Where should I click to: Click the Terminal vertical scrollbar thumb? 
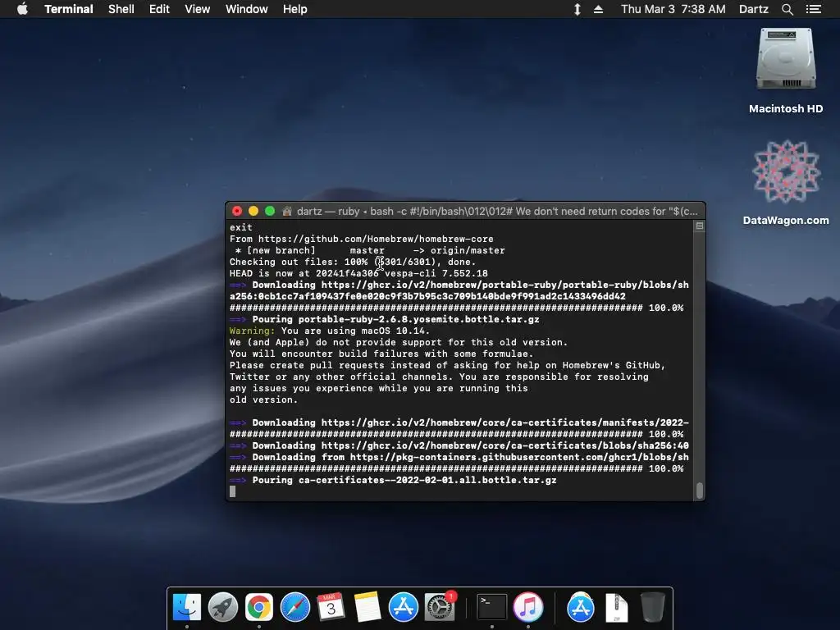click(x=699, y=491)
